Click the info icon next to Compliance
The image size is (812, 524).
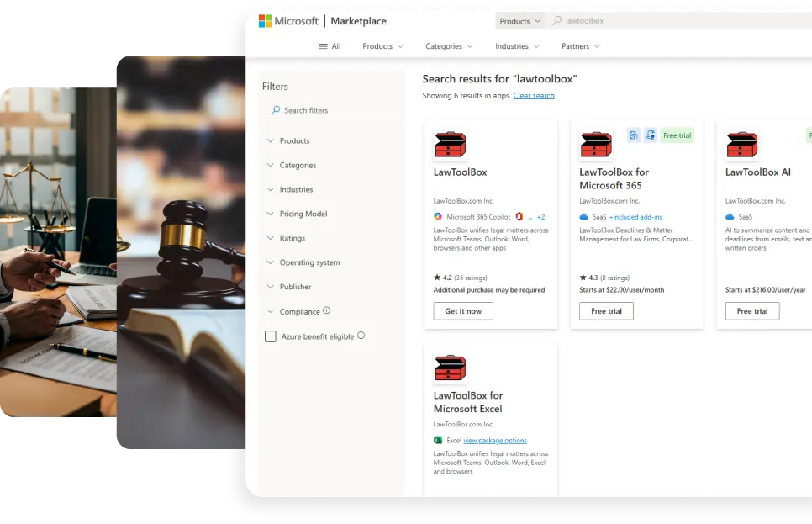(326, 310)
